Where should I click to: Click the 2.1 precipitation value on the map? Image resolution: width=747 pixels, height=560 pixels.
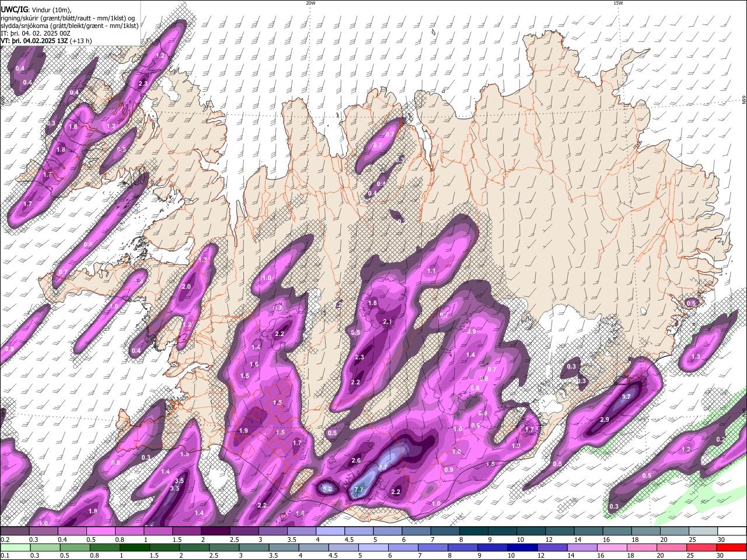pos(388,321)
